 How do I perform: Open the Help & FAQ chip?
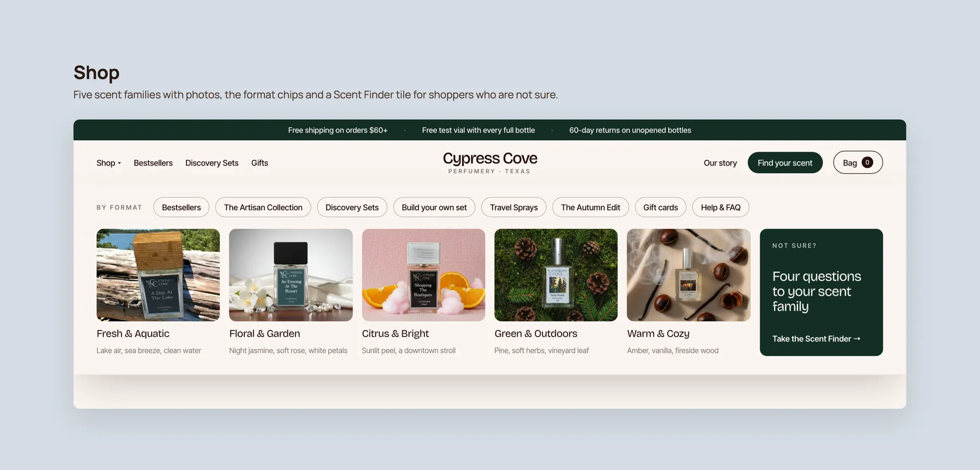tap(720, 207)
